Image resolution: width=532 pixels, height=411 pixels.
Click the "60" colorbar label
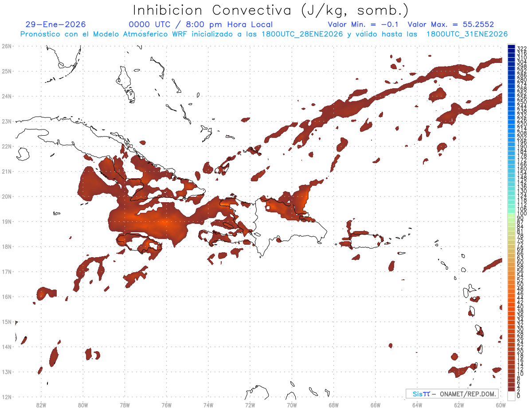520,262
